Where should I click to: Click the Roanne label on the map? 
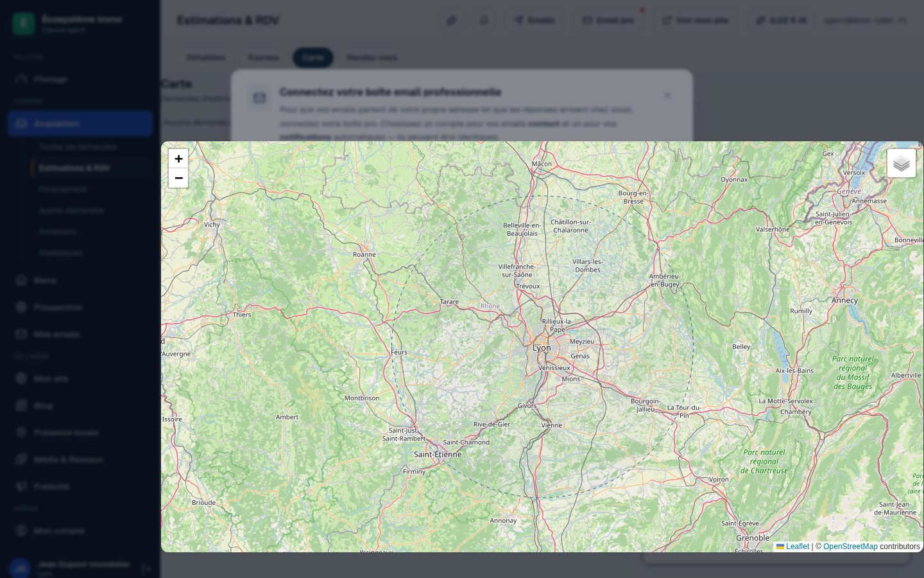click(364, 254)
